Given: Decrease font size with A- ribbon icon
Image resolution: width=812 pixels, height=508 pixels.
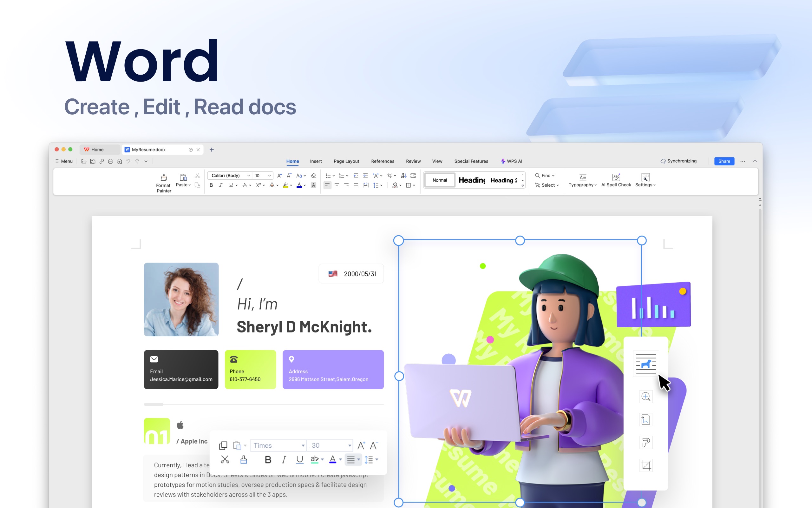Looking at the screenshot, I should tap(289, 176).
